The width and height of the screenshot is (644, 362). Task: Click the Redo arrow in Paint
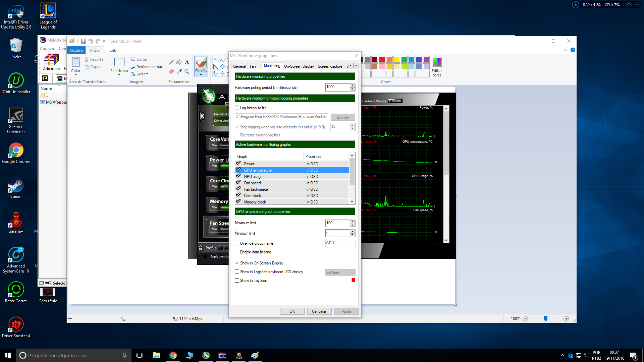click(x=98, y=41)
